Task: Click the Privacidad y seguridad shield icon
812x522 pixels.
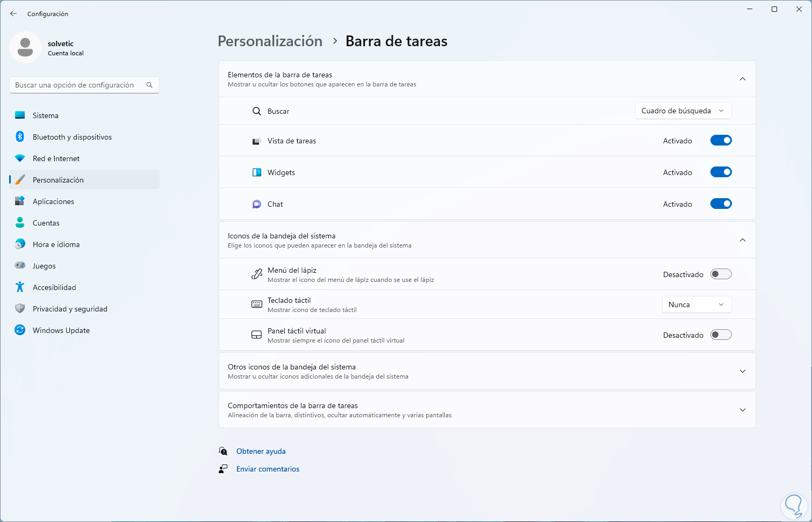Action: click(20, 309)
